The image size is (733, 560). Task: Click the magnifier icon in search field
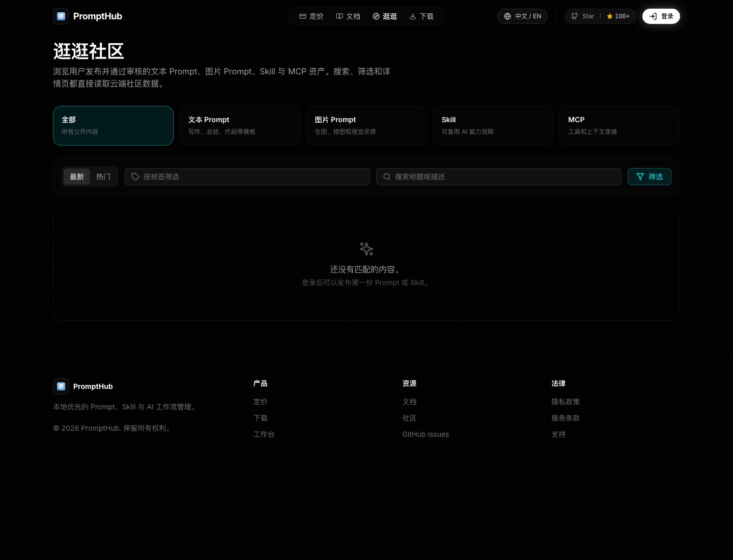pyautogui.click(x=387, y=177)
